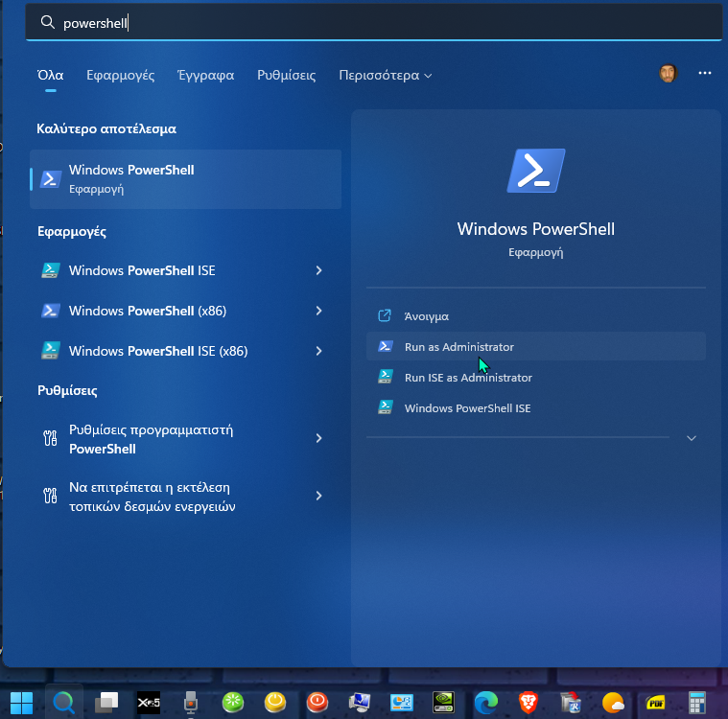The height and width of the screenshot is (719, 728).
Task: Open Windows PowerShell best match result
Action: (x=185, y=179)
